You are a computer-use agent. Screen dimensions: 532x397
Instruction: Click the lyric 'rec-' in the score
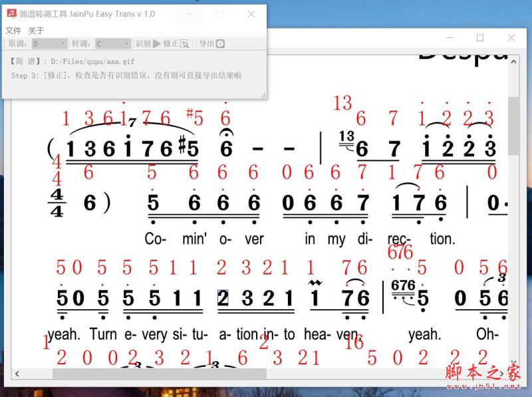pyautogui.click(x=399, y=239)
